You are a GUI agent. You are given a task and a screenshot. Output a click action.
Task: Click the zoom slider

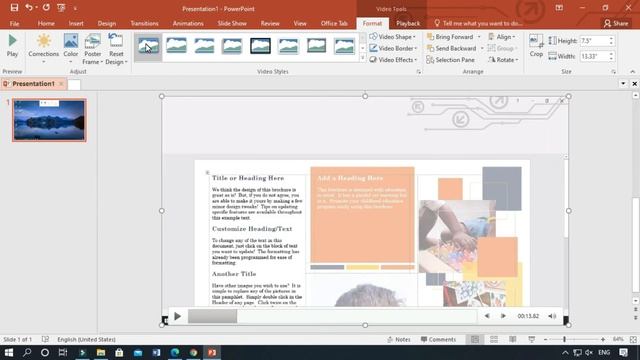click(x=573, y=339)
